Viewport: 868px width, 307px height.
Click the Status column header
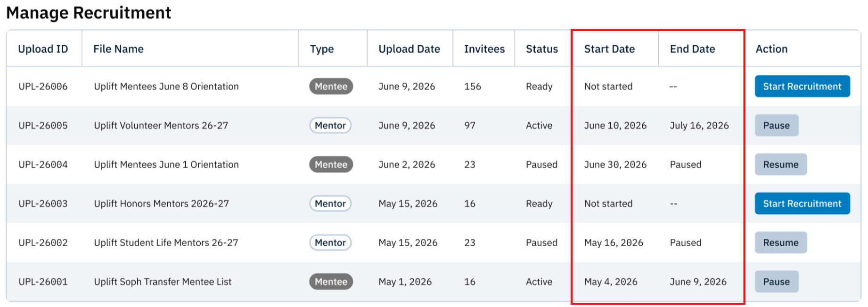[x=542, y=49]
